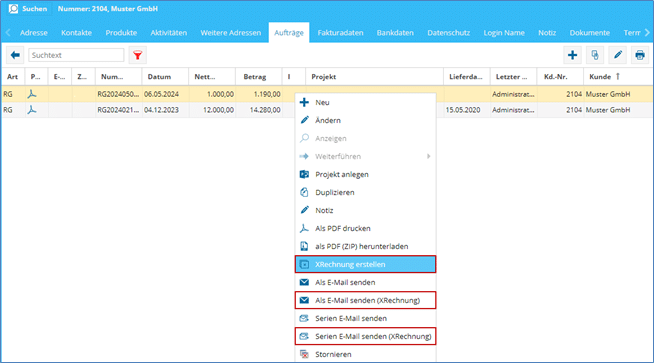
Task: Click into the Suchtext search field
Action: (76, 55)
